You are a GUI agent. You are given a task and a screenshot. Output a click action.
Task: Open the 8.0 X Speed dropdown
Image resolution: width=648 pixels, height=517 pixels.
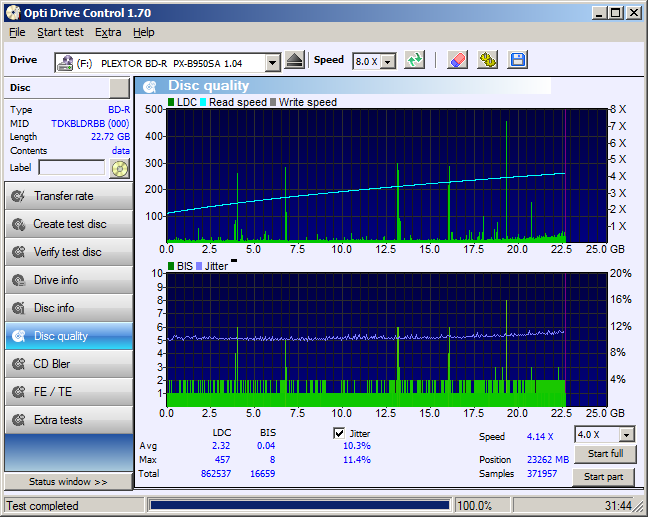388,62
